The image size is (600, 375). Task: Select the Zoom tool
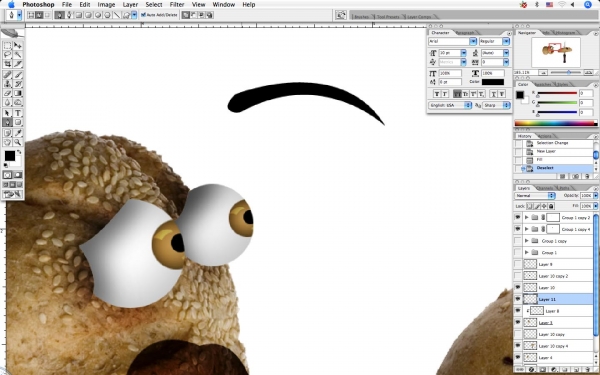click(18, 142)
